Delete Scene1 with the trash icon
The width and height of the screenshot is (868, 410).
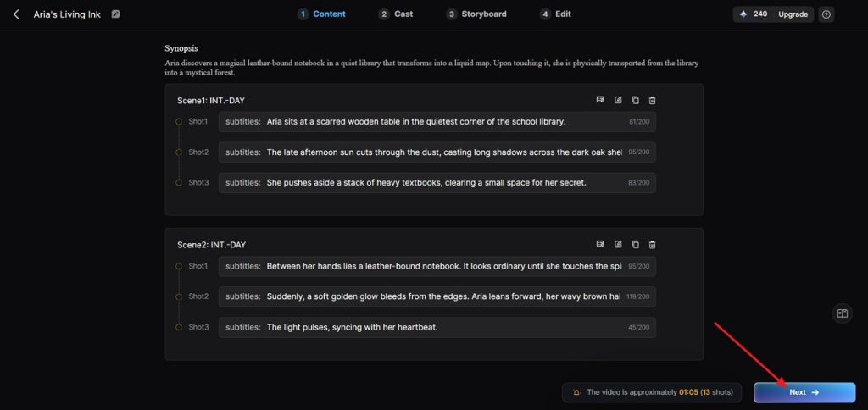[x=652, y=100]
